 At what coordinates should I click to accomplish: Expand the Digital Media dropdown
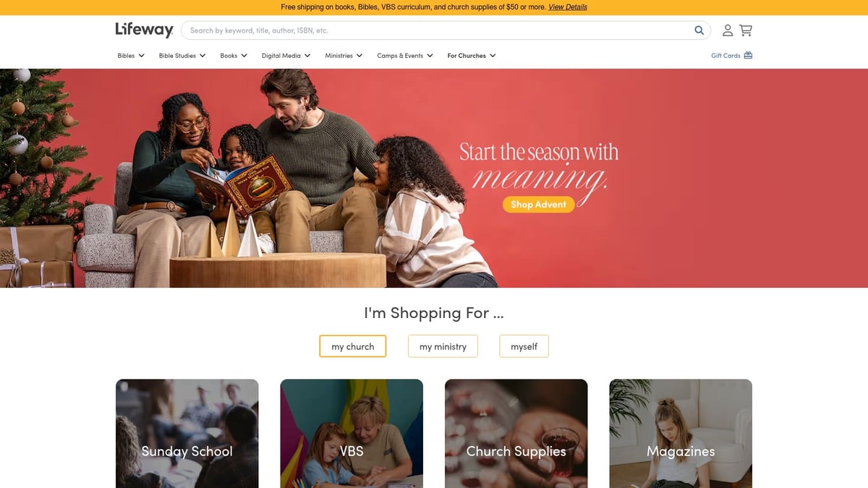(x=286, y=56)
